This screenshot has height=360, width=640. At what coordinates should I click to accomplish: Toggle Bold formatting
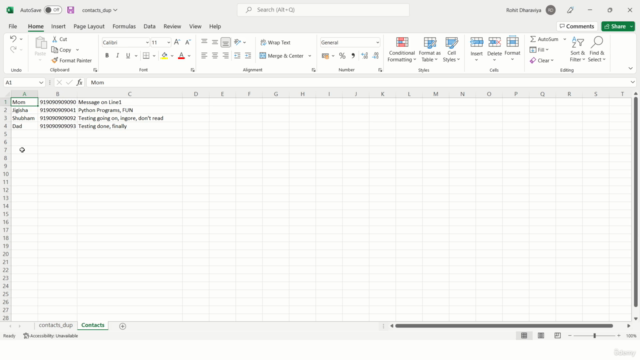coord(107,56)
